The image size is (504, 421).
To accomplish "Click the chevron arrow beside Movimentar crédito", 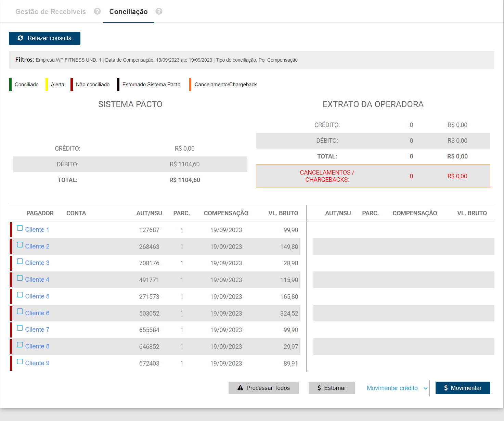I will click(426, 388).
